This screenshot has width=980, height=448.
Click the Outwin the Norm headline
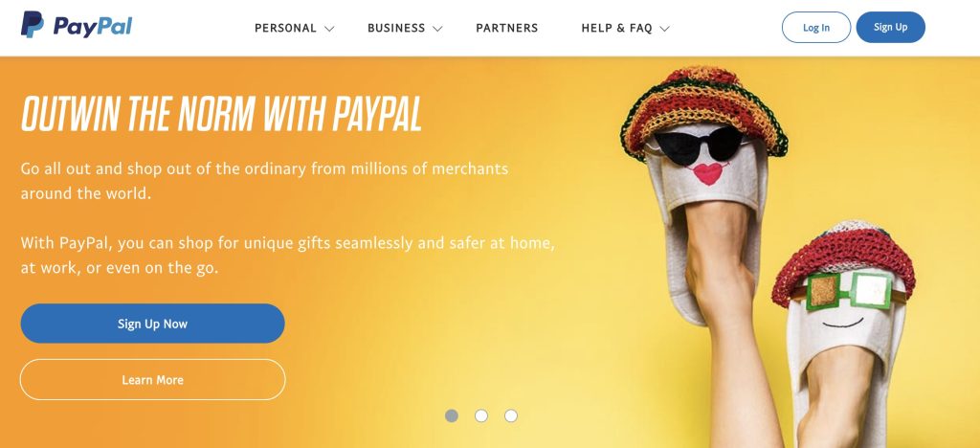click(x=222, y=113)
